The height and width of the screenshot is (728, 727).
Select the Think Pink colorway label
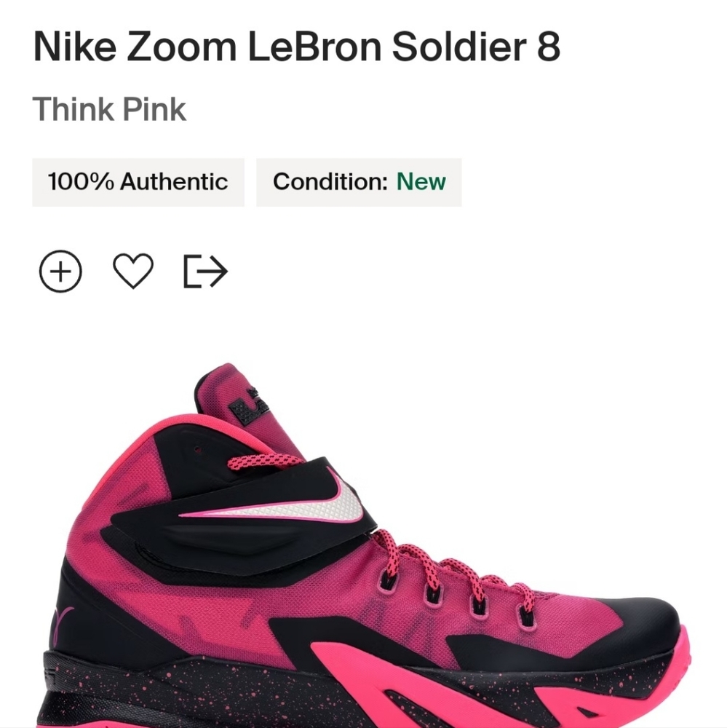point(110,109)
